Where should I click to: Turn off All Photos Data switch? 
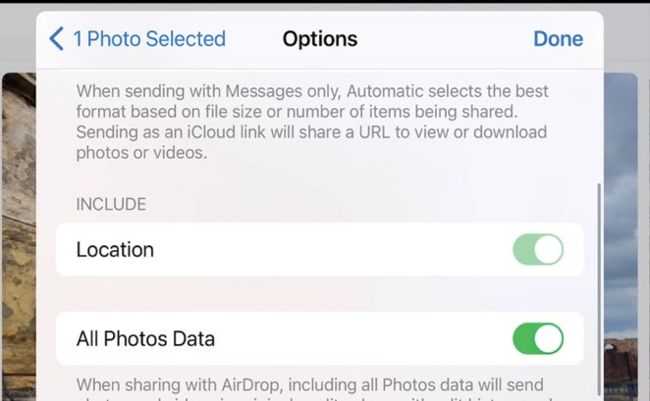coord(538,339)
